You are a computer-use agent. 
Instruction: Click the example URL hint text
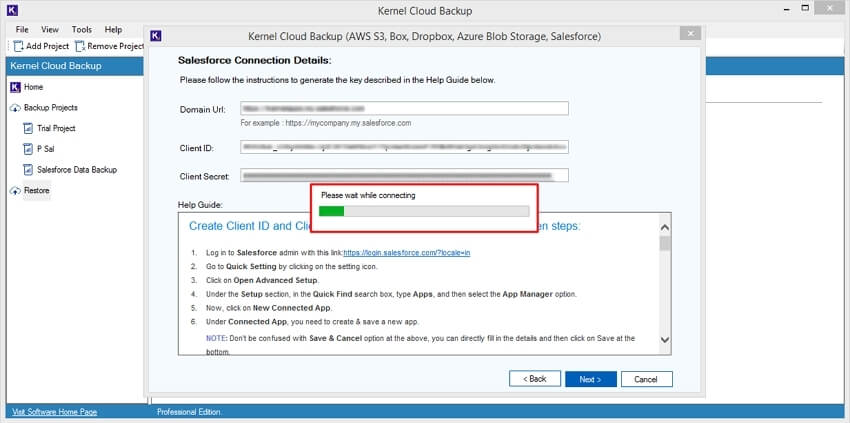(x=326, y=123)
